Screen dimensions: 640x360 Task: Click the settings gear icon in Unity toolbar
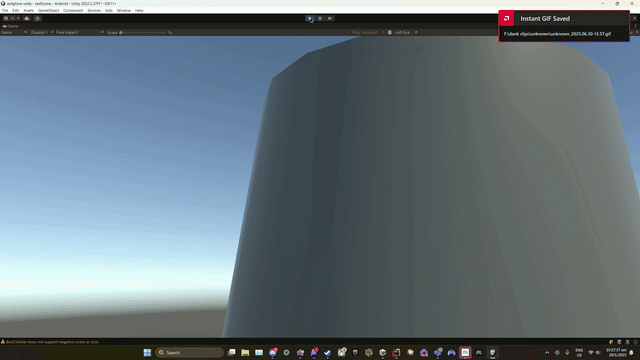pyautogui.click(x=38, y=18)
